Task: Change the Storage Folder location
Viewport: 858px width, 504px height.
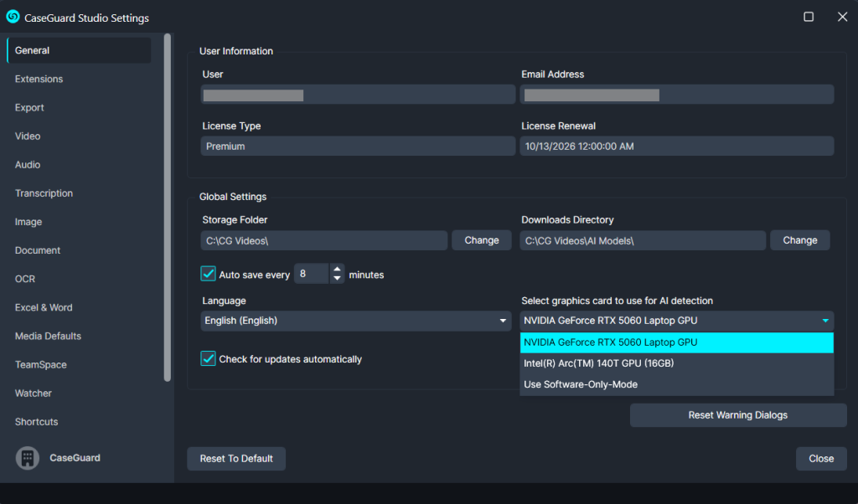Action: (482, 240)
